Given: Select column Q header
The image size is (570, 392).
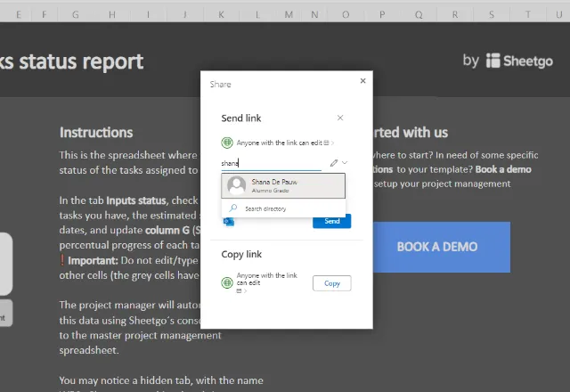Looking at the screenshot, I should [x=419, y=14].
